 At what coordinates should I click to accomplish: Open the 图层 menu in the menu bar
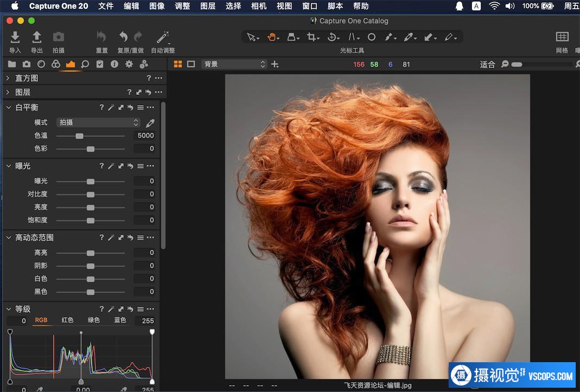click(x=208, y=6)
